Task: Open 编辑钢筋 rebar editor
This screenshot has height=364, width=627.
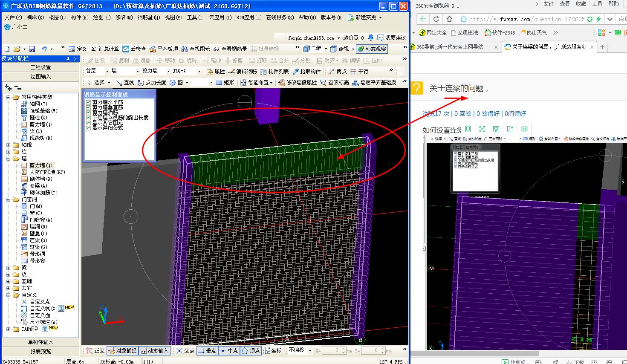Action: tap(243, 71)
